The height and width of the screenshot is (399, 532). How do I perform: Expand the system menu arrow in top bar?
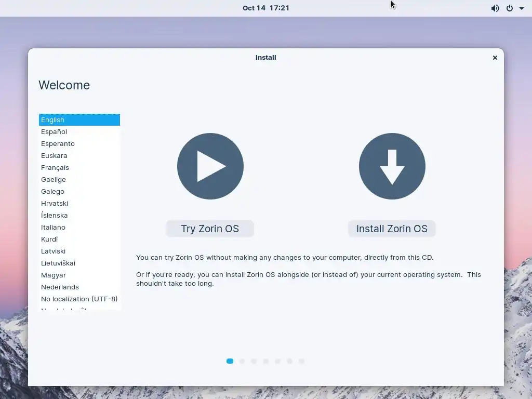pos(522,8)
